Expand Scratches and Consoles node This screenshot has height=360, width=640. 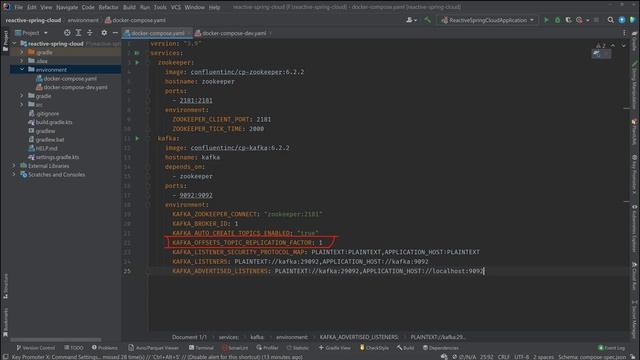[x=15, y=174]
